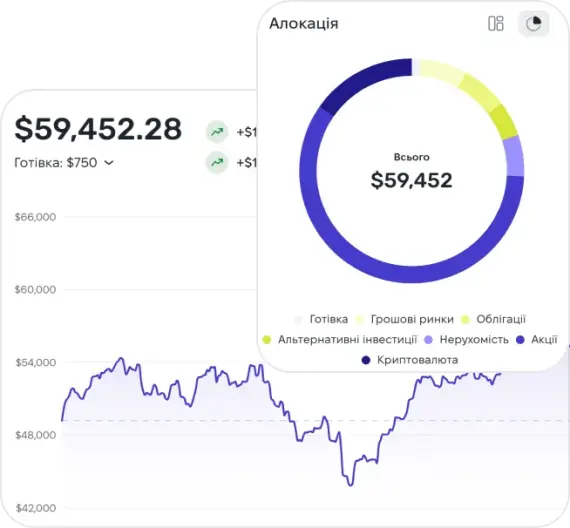This screenshot has width=570, height=528.
Task: Click the lowest dip on the line chart
Action: 351,484
